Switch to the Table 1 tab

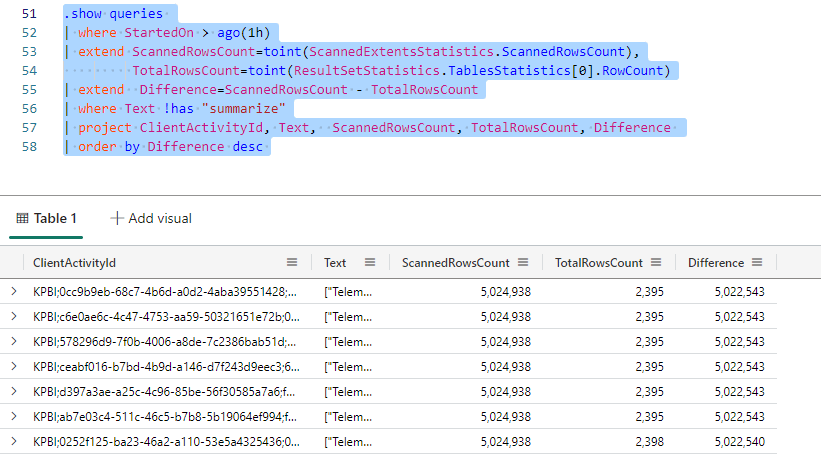[x=46, y=218]
